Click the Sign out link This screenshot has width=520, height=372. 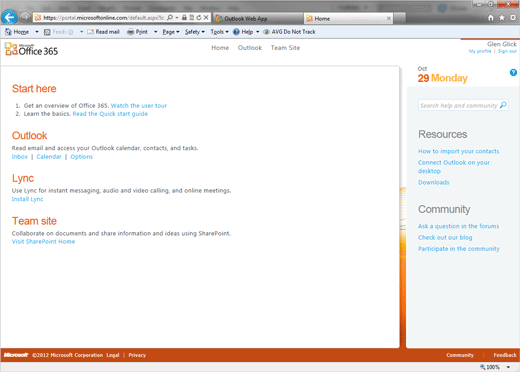(507, 51)
